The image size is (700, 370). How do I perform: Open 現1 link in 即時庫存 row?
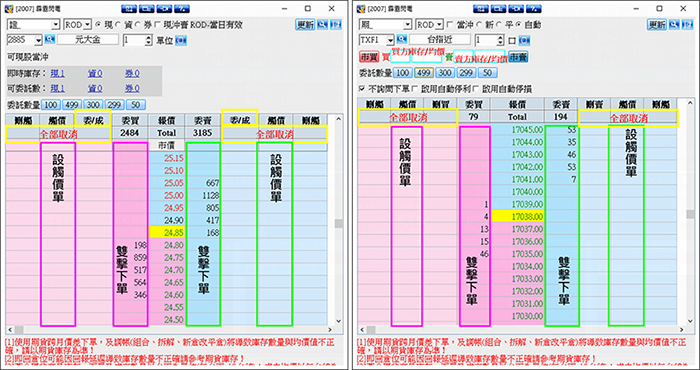58,74
